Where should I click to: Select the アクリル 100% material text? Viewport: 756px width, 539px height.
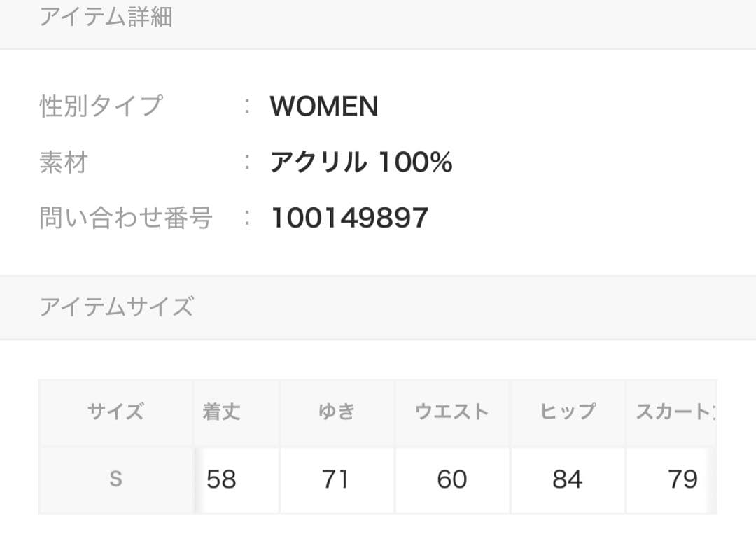point(361,162)
